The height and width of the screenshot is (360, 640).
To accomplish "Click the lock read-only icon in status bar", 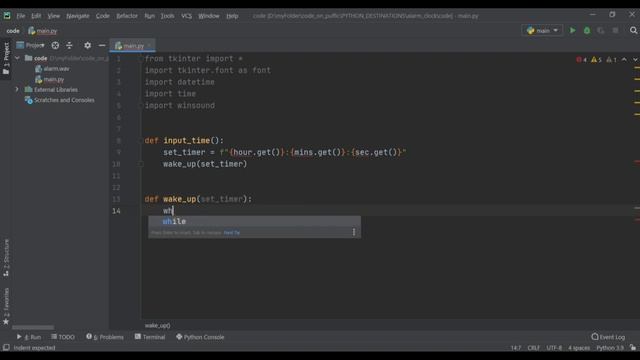I will point(633,348).
